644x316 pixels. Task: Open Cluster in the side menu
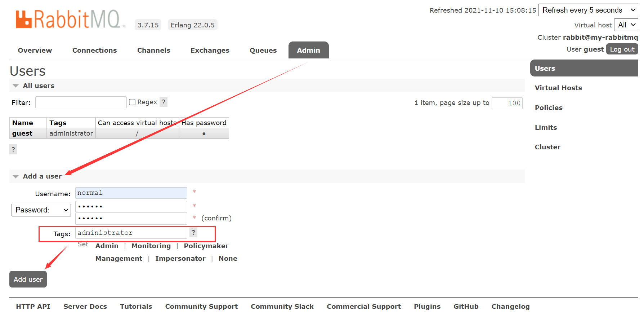click(x=547, y=147)
